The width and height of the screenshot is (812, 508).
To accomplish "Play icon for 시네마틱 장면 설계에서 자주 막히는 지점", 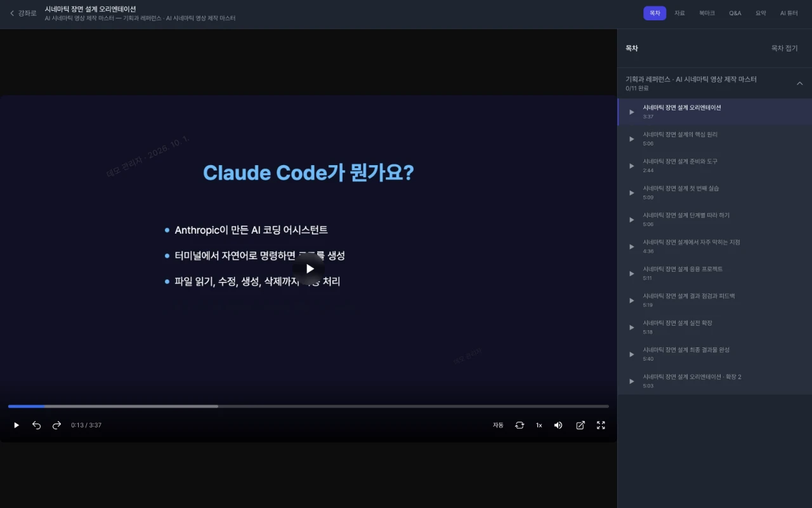I will (x=631, y=246).
